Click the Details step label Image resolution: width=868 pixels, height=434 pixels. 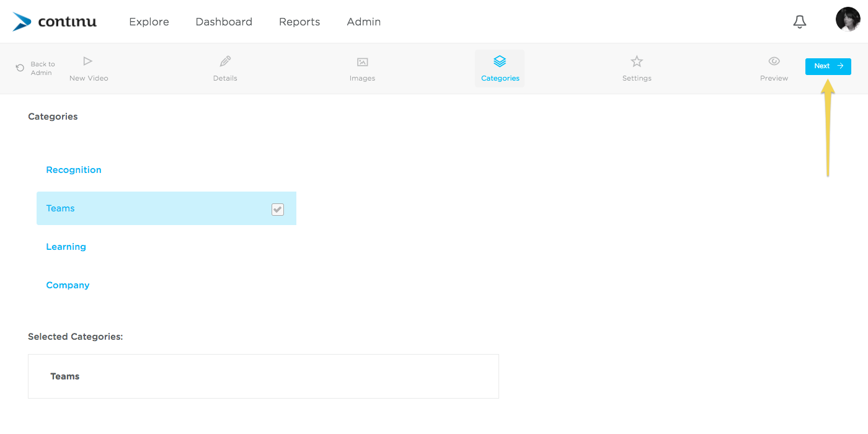click(225, 78)
